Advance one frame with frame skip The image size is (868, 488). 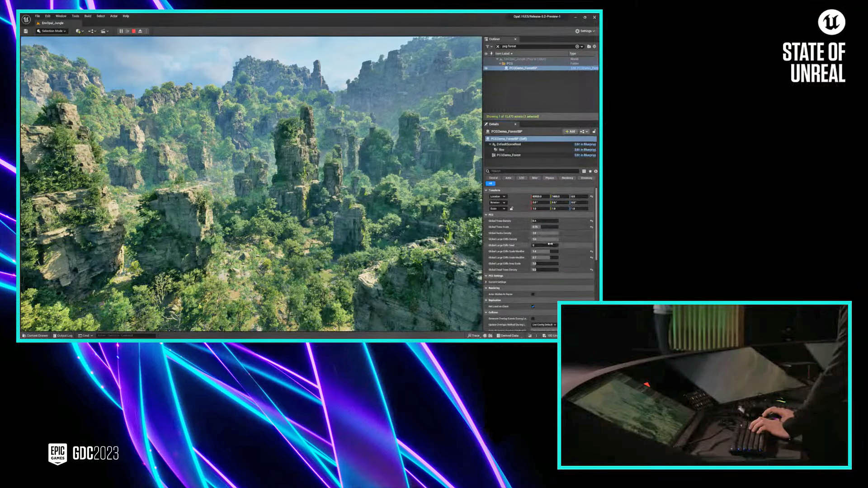[x=127, y=31]
